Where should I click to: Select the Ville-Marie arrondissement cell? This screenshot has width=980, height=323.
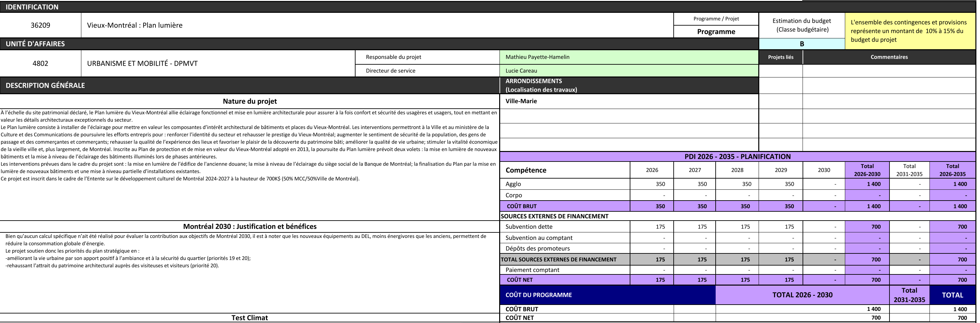pos(628,101)
